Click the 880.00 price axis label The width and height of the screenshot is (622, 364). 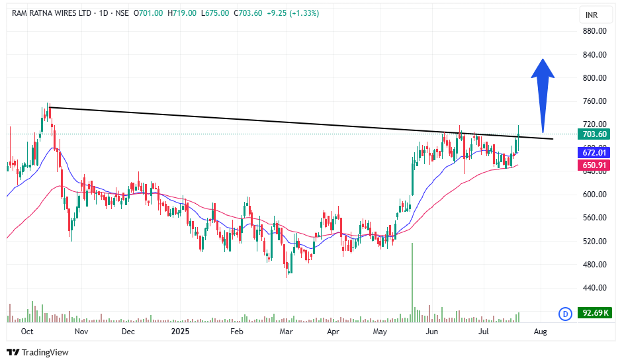[595, 31]
